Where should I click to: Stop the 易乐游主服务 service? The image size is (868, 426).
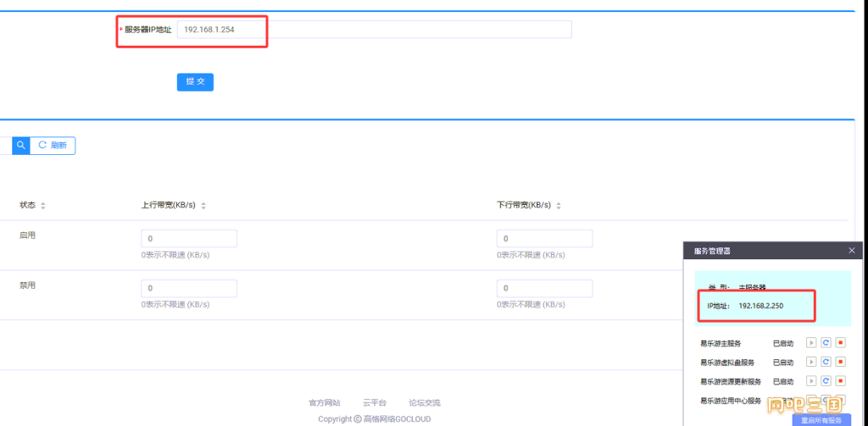tap(840, 344)
